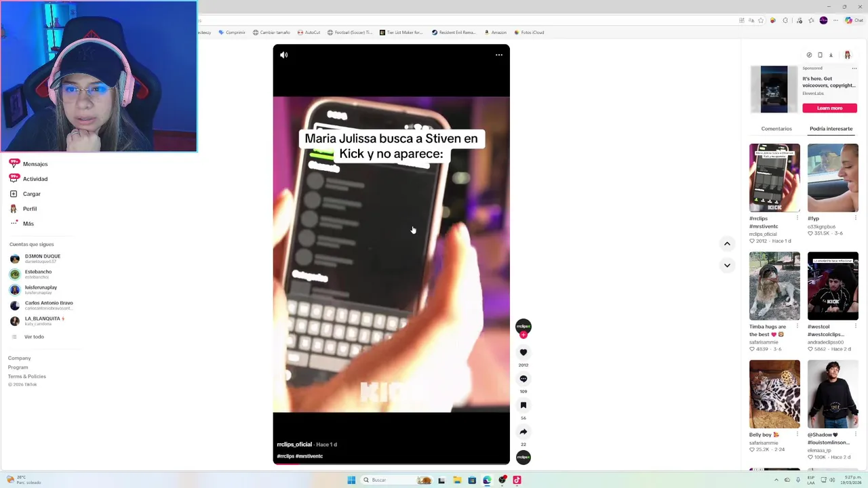Viewport: 868px width, 488px height.
Task: Mute the TikTok video sound
Action: point(284,55)
